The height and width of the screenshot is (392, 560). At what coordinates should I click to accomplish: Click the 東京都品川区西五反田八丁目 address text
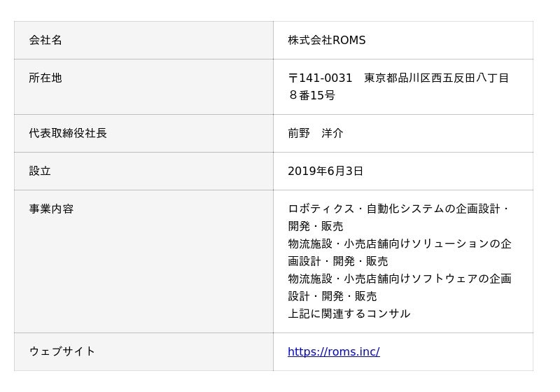coord(436,78)
